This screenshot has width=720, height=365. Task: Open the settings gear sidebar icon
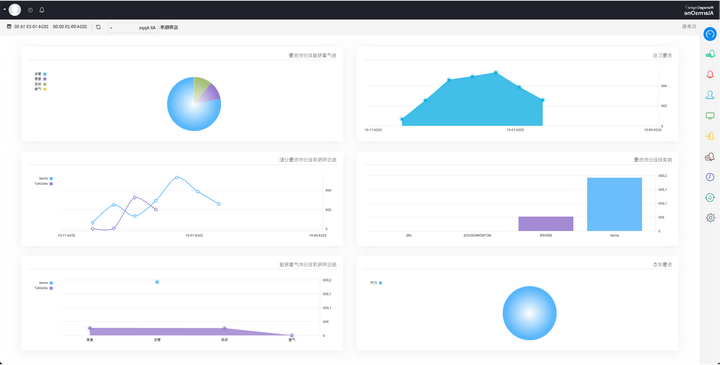click(710, 218)
